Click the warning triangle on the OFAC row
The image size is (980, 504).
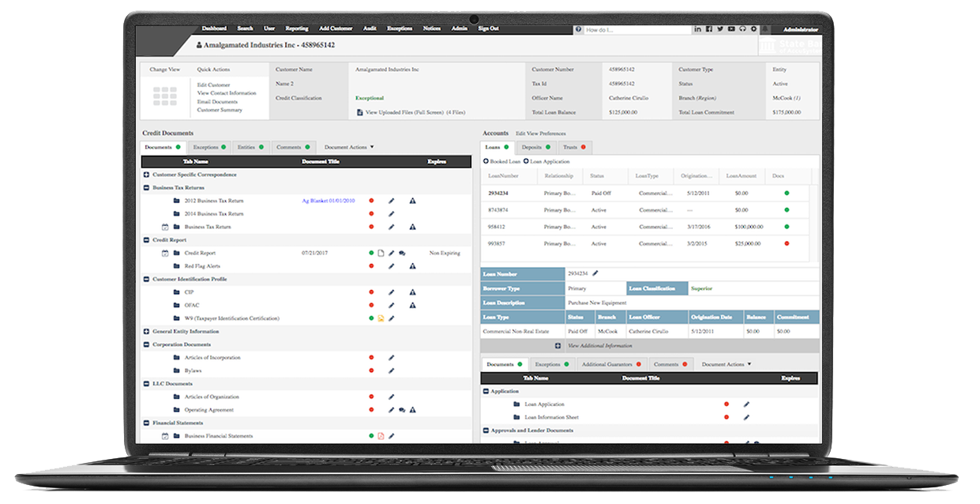point(412,306)
